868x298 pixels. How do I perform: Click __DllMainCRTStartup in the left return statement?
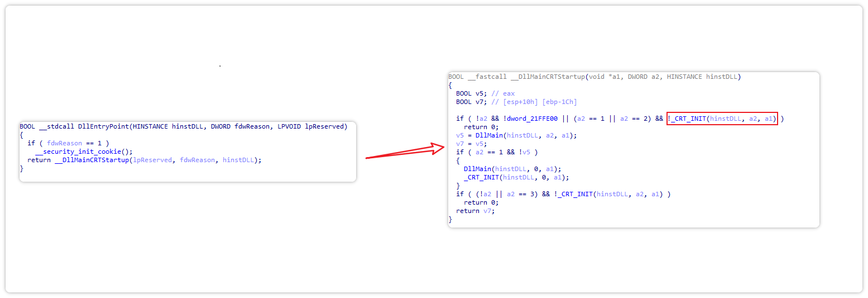click(x=92, y=160)
